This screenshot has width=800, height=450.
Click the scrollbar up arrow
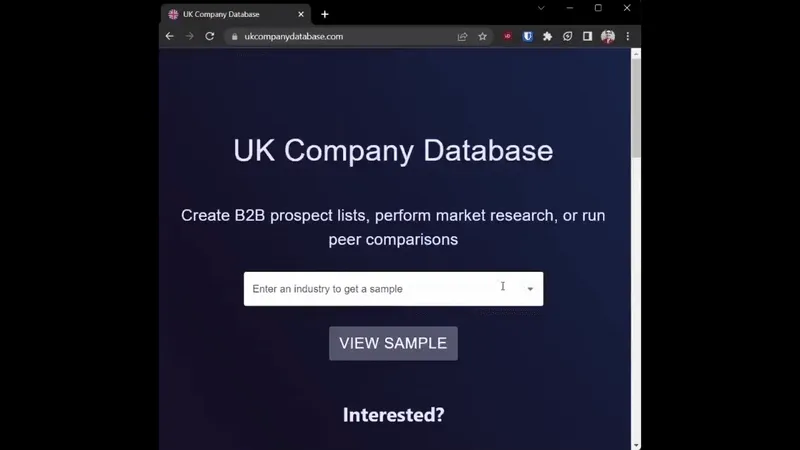pos(636,54)
